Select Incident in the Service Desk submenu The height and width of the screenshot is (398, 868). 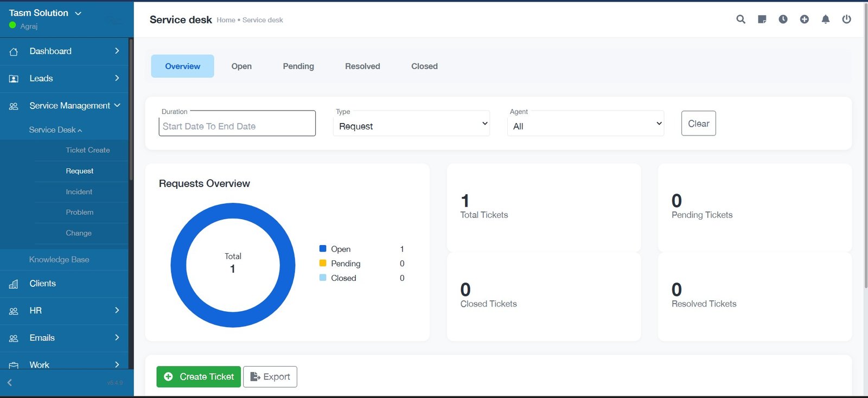tap(79, 192)
